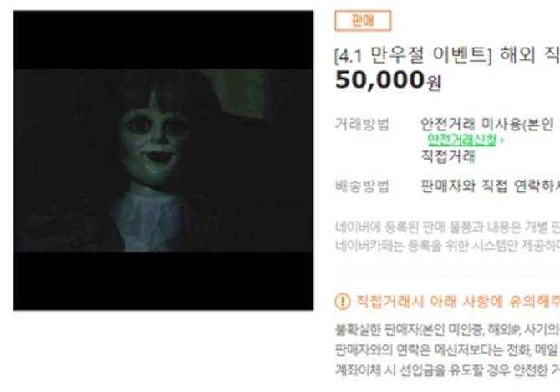The width and height of the screenshot is (560, 392).
Task: Click the 불확실한 판매자 caution line
Action: coord(447,330)
